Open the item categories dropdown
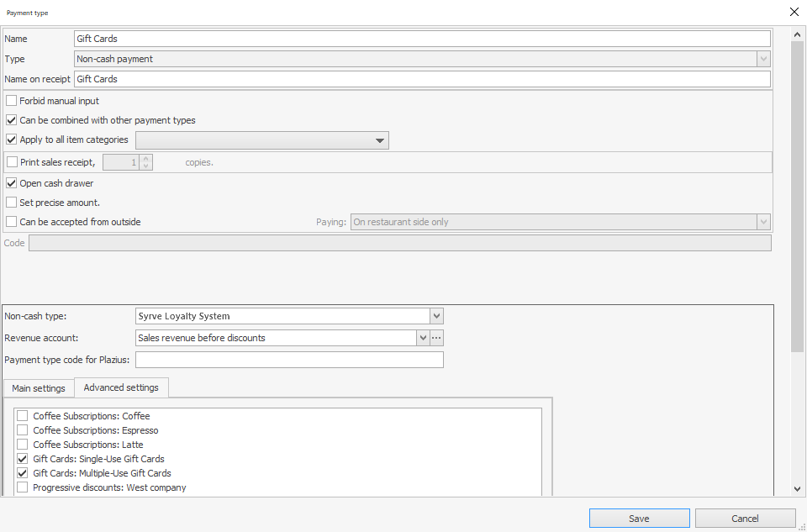This screenshot has width=807, height=532. pyautogui.click(x=379, y=140)
